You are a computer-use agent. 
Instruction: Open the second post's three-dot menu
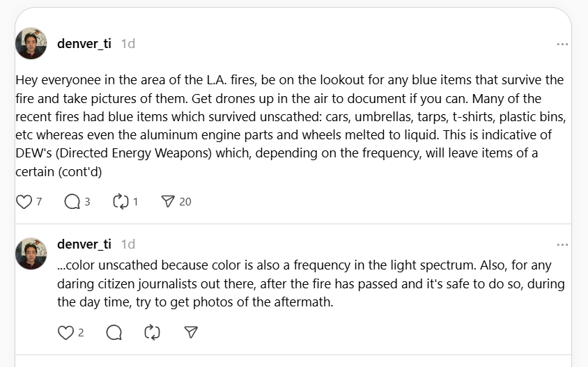click(562, 244)
